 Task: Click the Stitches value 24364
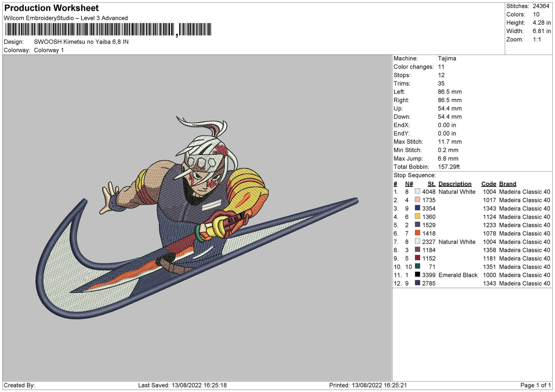(x=541, y=6)
